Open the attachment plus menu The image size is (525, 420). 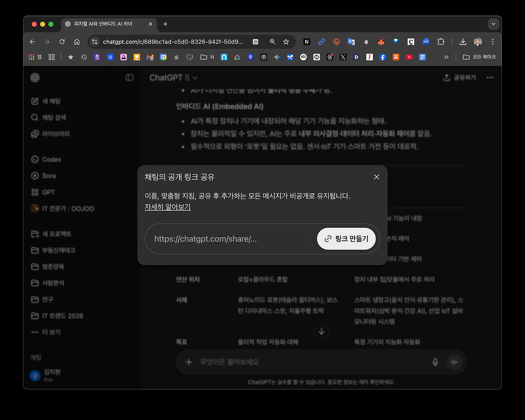click(189, 362)
